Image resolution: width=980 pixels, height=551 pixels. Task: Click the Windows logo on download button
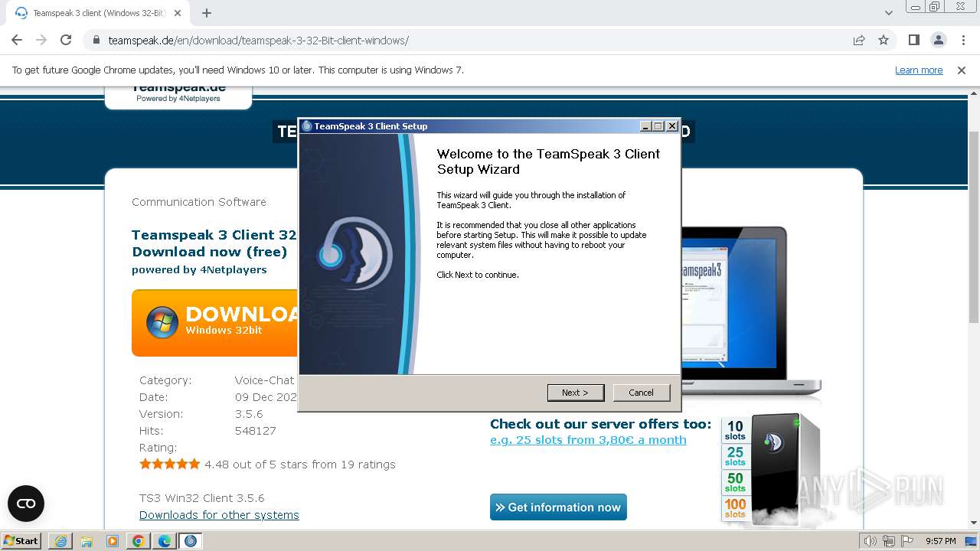click(162, 323)
